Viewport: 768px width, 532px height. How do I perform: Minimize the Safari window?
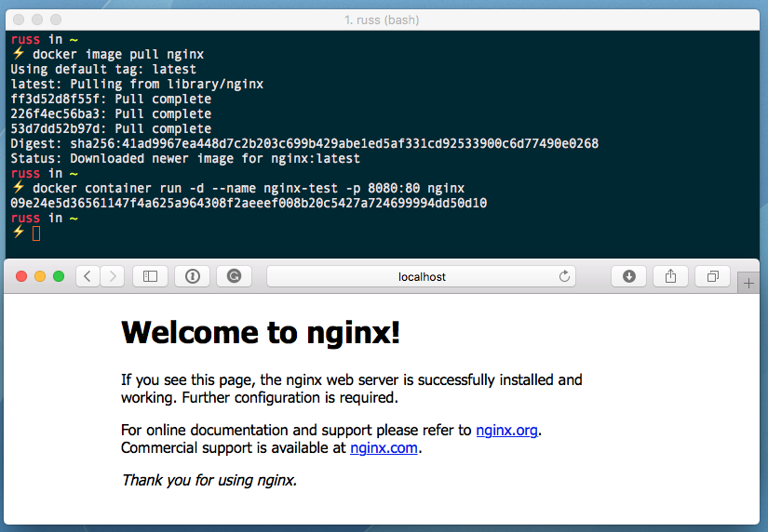(x=40, y=276)
